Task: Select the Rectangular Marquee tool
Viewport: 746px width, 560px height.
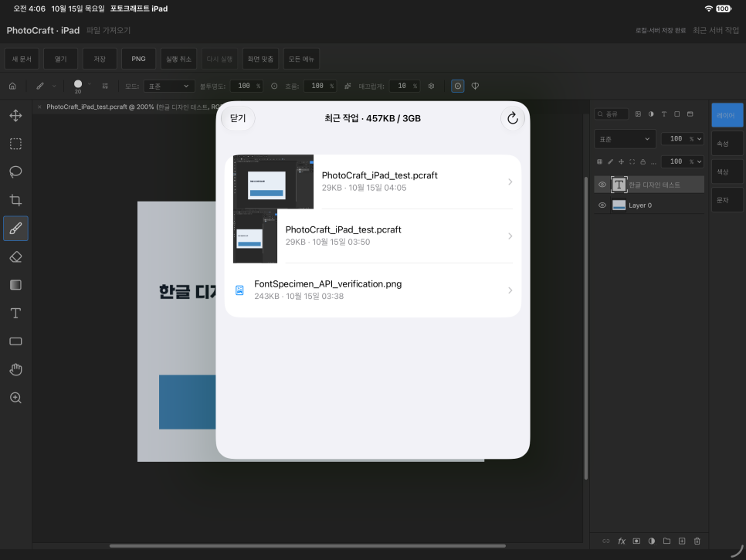Action: coord(15,144)
